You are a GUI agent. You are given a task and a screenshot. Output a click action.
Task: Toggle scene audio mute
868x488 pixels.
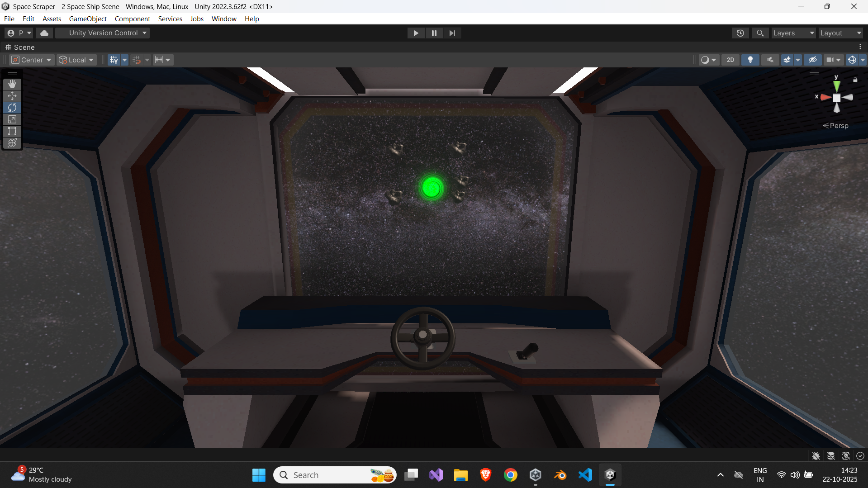click(x=770, y=60)
